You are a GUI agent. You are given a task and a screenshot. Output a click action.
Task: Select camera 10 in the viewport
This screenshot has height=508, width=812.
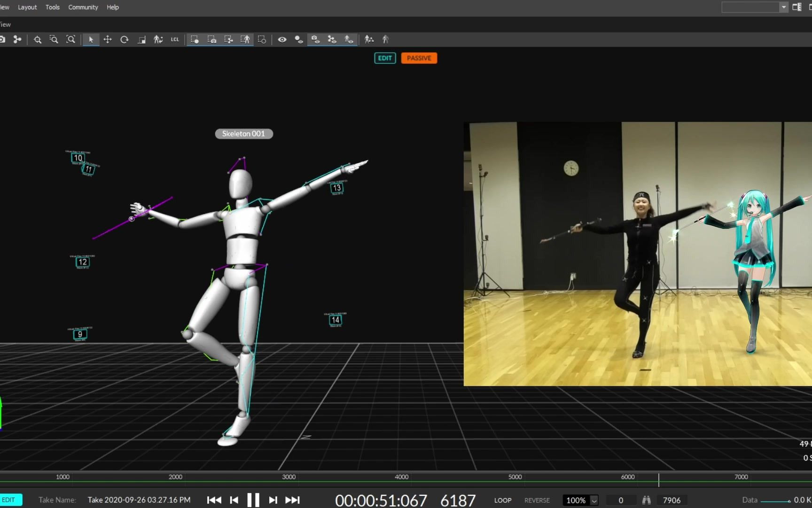point(78,158)
